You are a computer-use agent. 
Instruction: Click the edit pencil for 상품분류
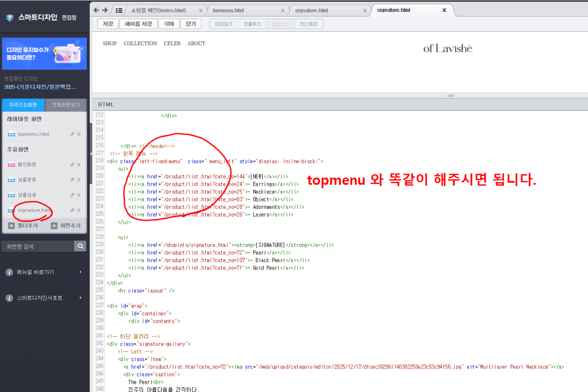point(72,180)
